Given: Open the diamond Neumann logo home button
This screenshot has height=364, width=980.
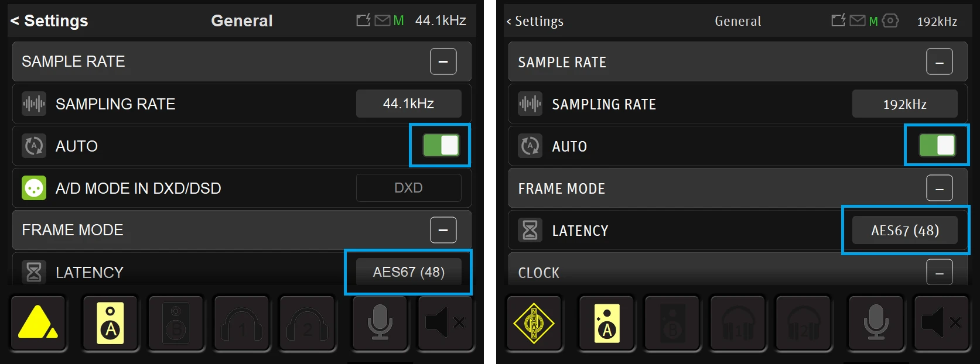Looking at the screenshot, I should (534, 322).
